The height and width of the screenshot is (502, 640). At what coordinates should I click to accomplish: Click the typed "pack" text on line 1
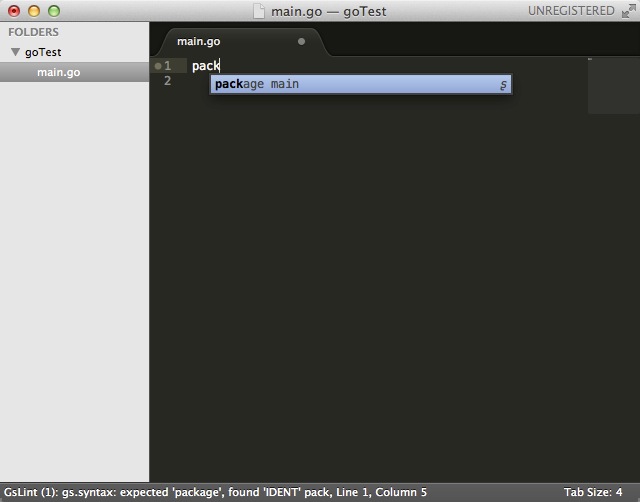click(x=205, y=66)
